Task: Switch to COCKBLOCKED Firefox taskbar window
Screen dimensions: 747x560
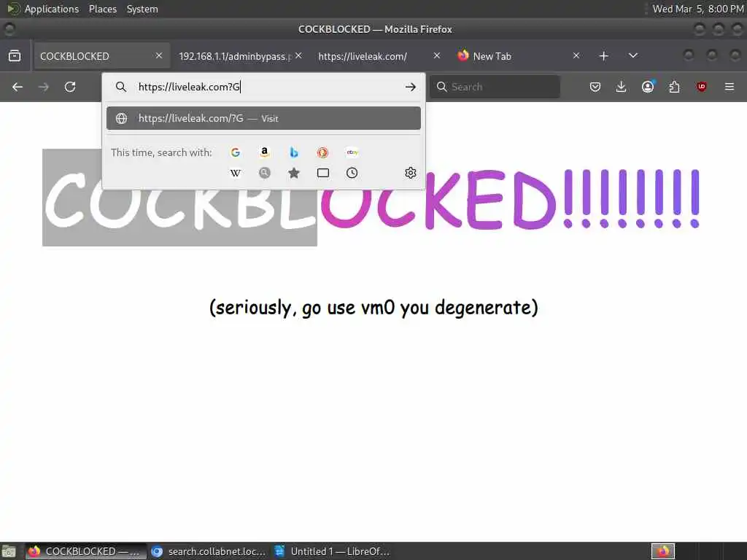Action: pyautogui.click(x=86, y=551)
